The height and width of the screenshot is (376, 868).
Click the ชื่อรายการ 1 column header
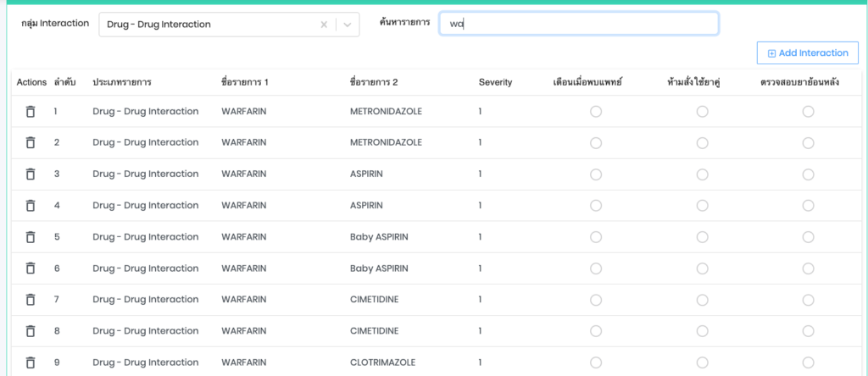pos(244,82)
